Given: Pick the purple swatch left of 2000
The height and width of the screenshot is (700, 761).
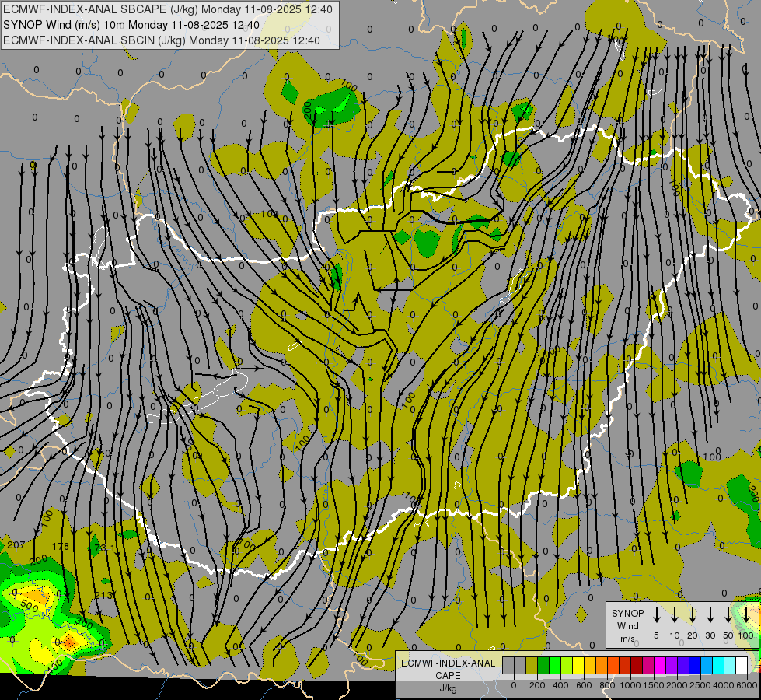Looking at the screenshot, I should click(671, 665).
